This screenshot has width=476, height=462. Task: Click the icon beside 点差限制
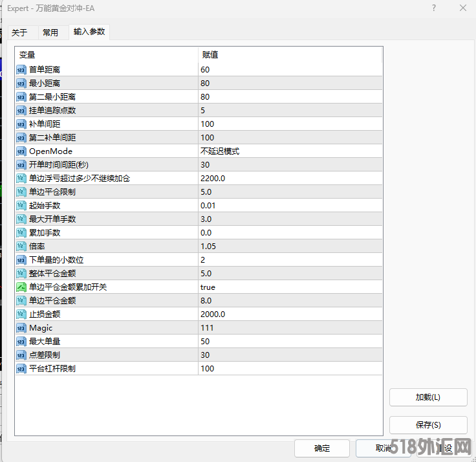(x=21, y=355)
